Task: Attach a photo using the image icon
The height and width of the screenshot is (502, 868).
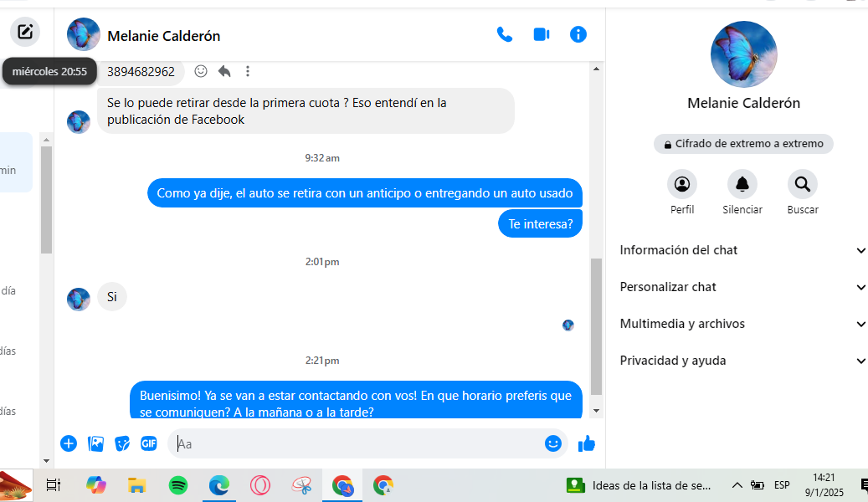Action: [95, 443]
